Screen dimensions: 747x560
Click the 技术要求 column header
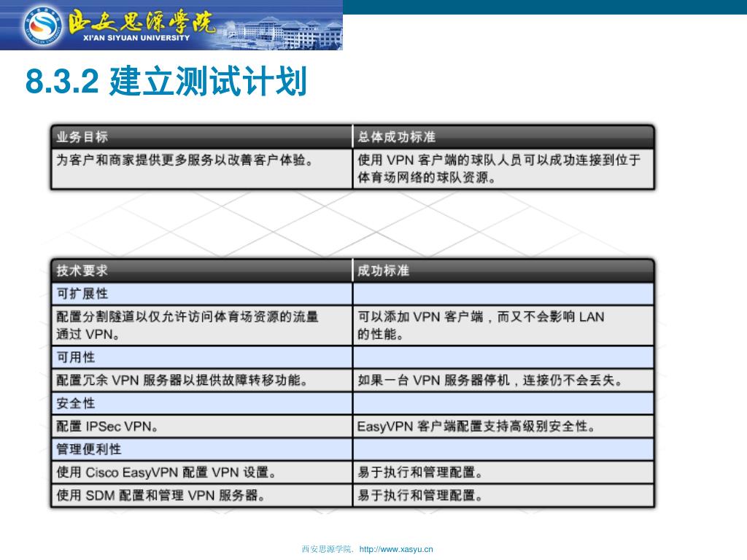202,271
